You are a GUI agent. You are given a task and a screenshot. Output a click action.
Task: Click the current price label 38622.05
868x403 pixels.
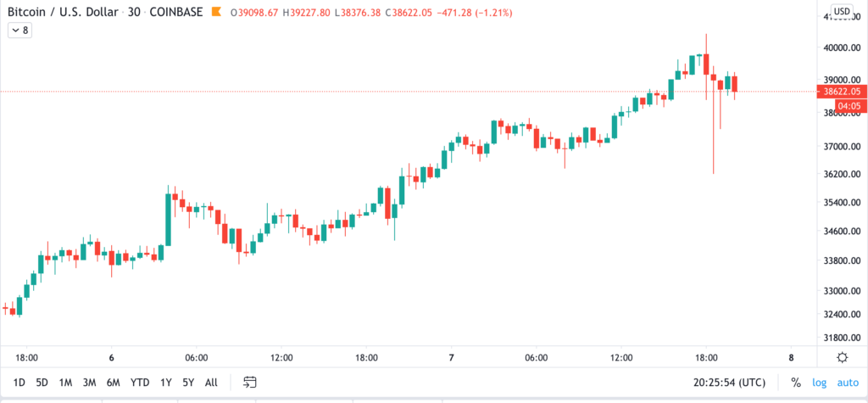coord(840,92)
